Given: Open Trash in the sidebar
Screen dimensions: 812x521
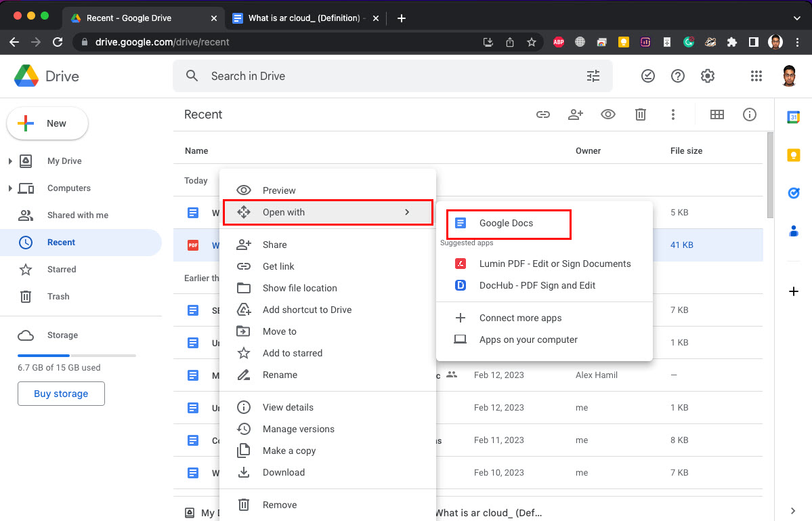Looking at the screenshot, I should (81, 296).
